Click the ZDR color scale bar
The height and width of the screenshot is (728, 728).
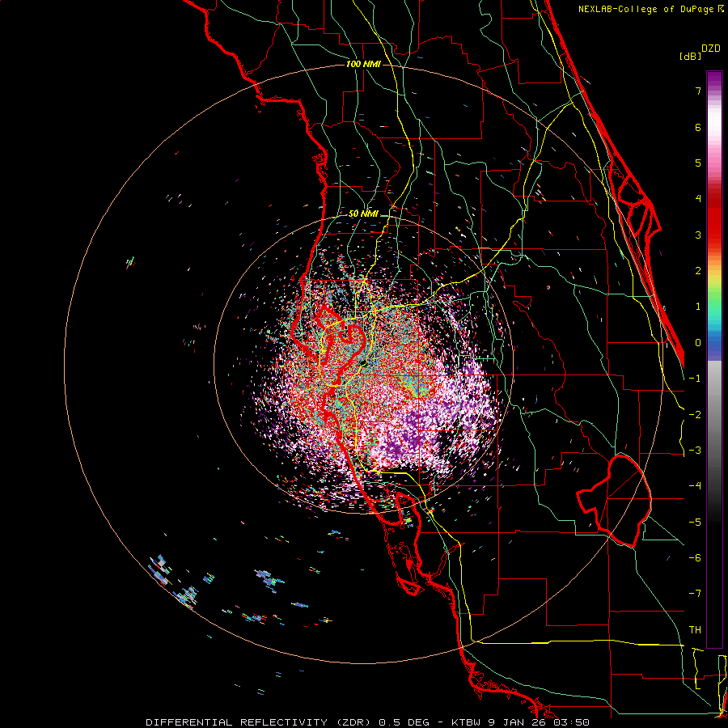[x=714, y=359]
